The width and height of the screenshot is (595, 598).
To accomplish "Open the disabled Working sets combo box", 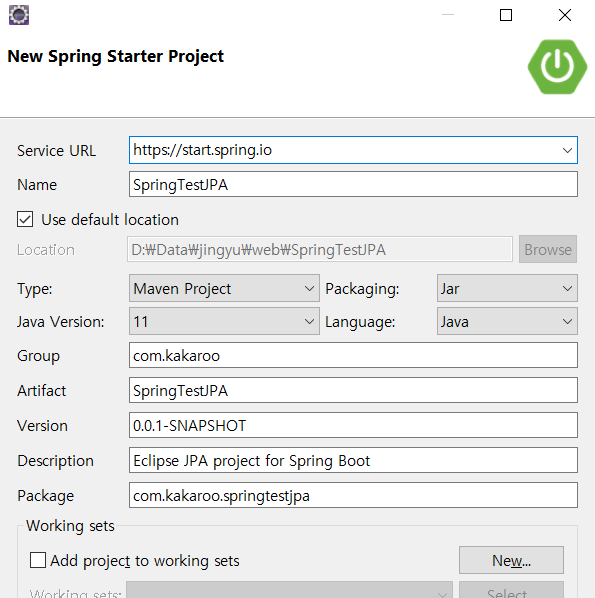I will [289, 590].
